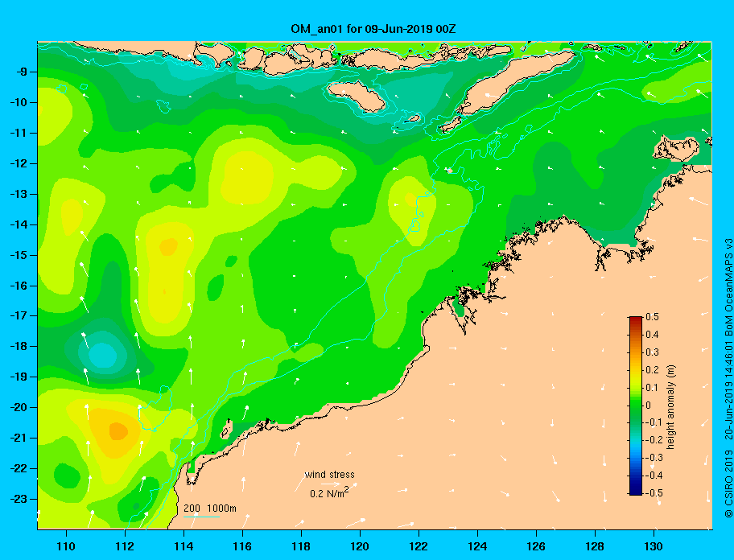Click the '200 1000m' depth contour label
The width and height of the screenshot is (734, 560).
(210, 509)
